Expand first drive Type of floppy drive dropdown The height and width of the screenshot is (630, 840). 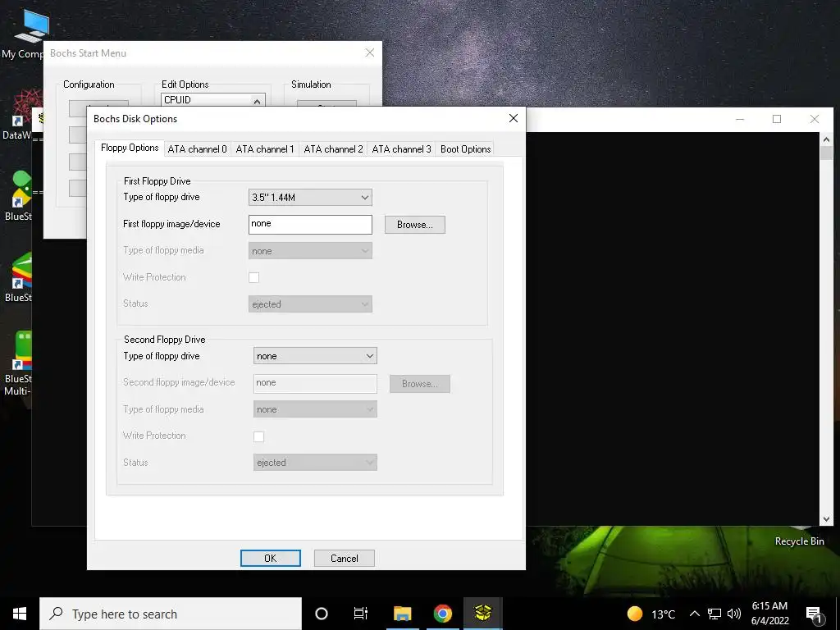pos(310,197)
